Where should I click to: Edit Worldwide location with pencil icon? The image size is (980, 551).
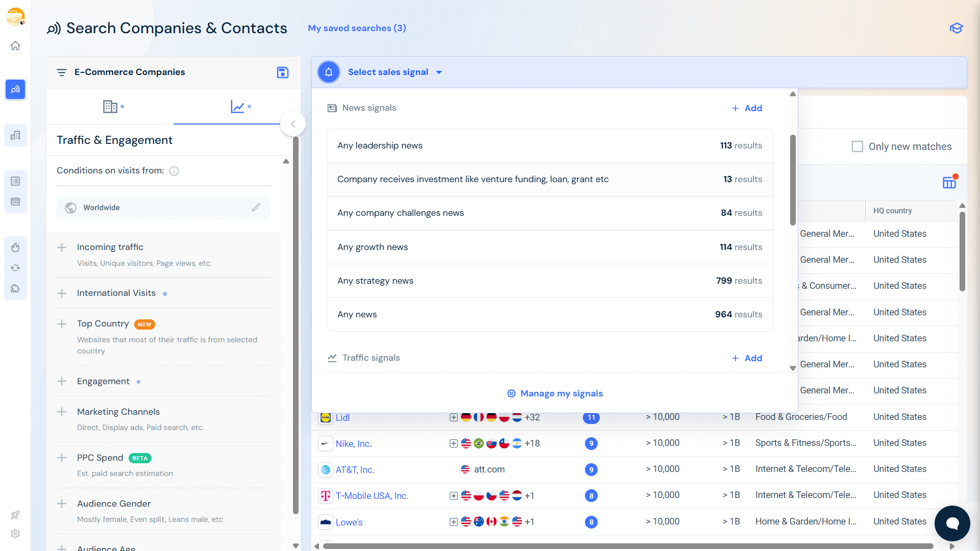[x=256, y=207]
